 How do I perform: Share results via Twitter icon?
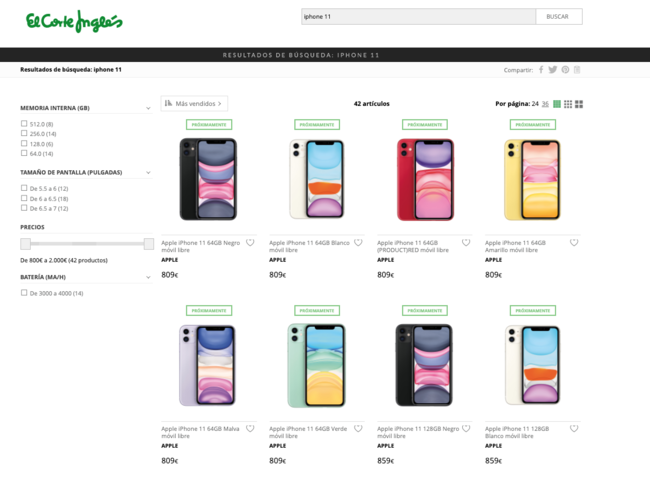click(x=553, y=70)
